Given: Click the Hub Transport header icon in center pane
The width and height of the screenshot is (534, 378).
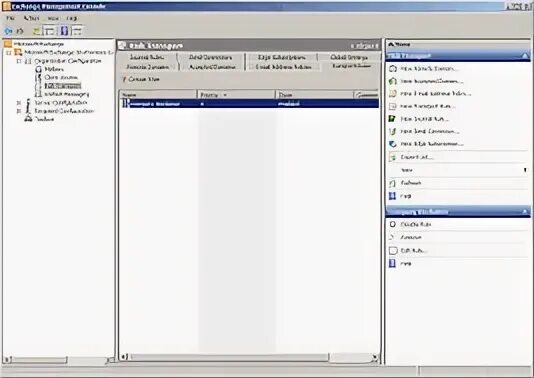Looking at the screenshot, I should pyautogui.click(x=123, y=45).
